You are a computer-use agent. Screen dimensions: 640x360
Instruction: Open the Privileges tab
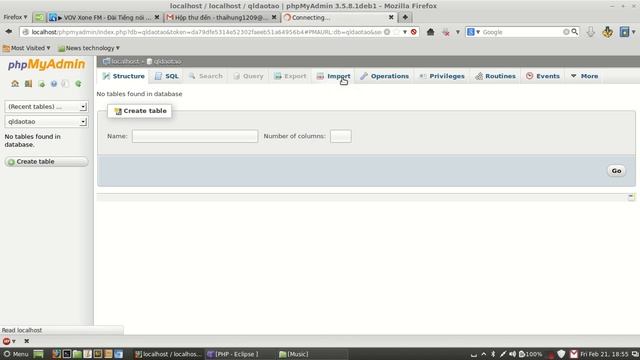(442, 76)
